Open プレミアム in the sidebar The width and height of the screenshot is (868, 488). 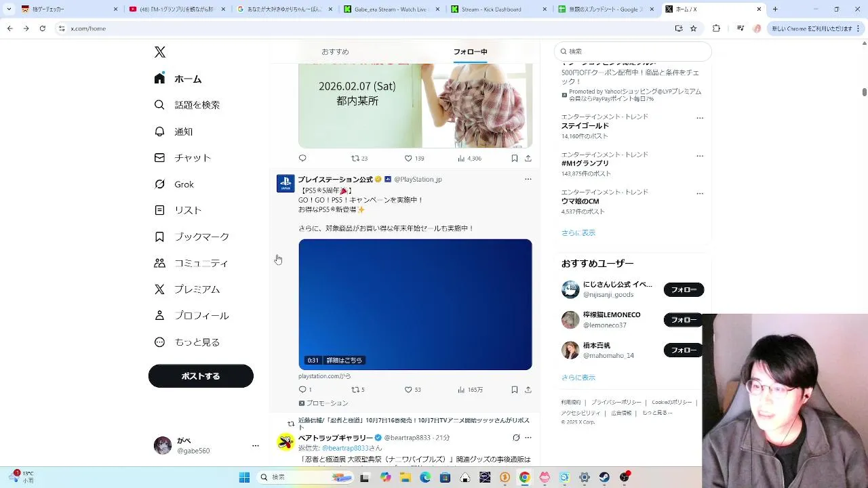pyautogui.click(x=186, y=289)
